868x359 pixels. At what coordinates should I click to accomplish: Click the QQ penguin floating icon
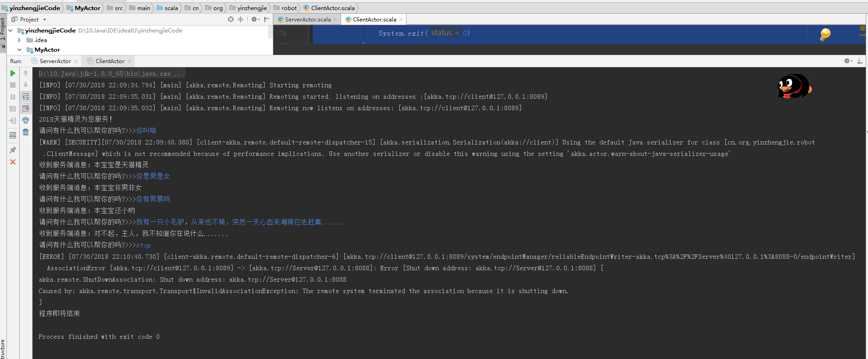pos(794,86)
